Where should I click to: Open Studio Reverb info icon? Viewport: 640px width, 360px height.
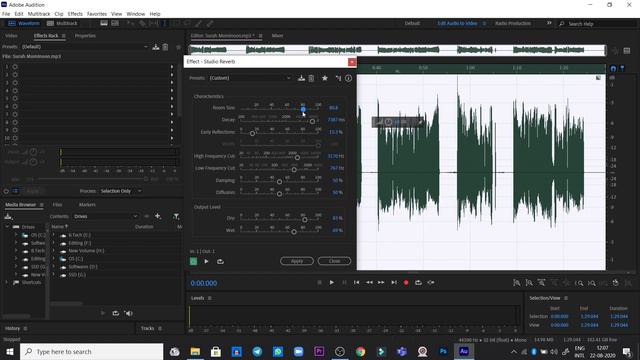[348, 78]
